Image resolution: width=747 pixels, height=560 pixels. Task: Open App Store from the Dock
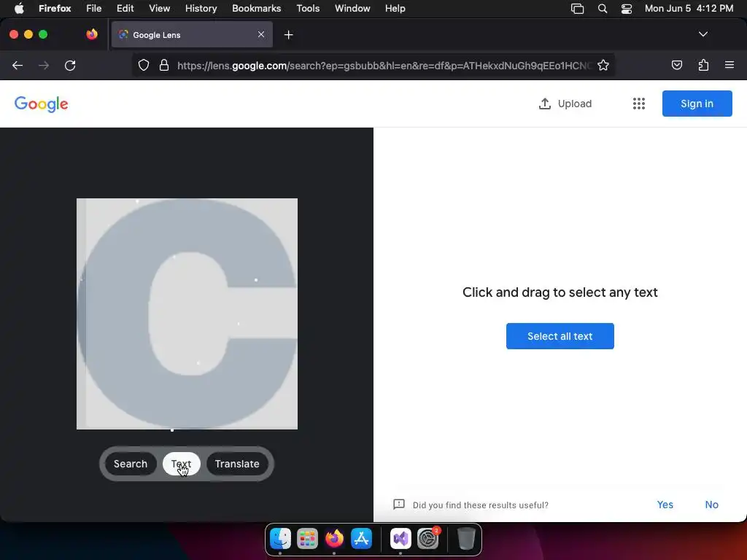click(361, 539)
